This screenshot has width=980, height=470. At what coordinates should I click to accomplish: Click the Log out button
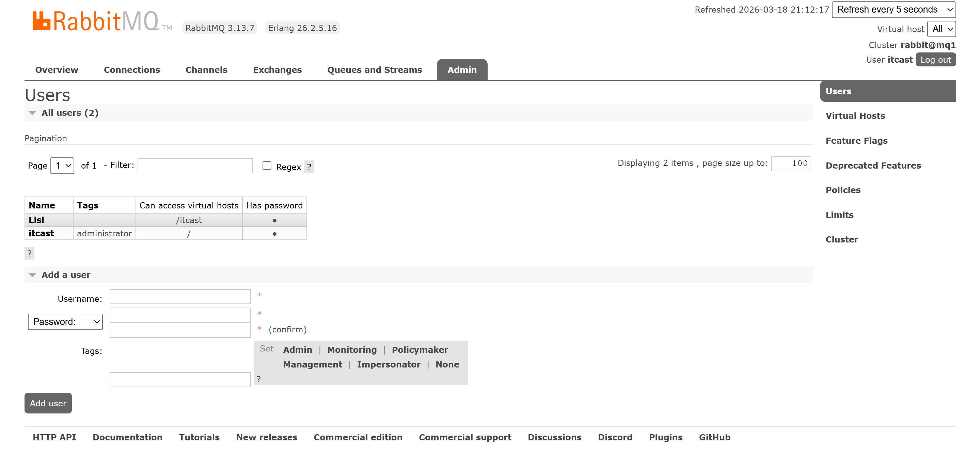pos(935,60)
